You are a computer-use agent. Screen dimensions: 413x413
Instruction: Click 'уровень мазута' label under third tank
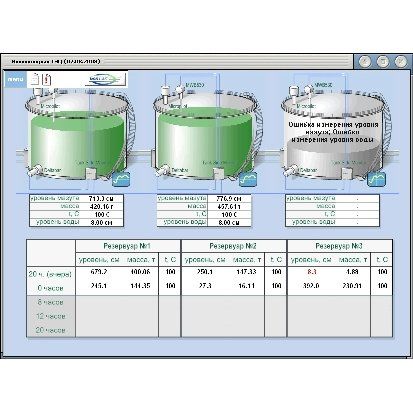click(x=311, y=198)
